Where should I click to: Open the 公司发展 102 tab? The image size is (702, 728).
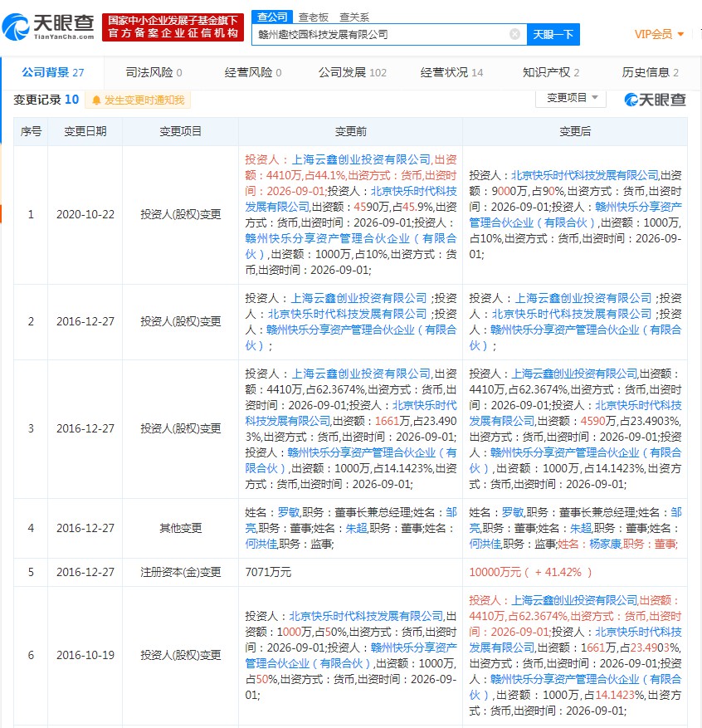pyautogui.click(x=352, y=72)
